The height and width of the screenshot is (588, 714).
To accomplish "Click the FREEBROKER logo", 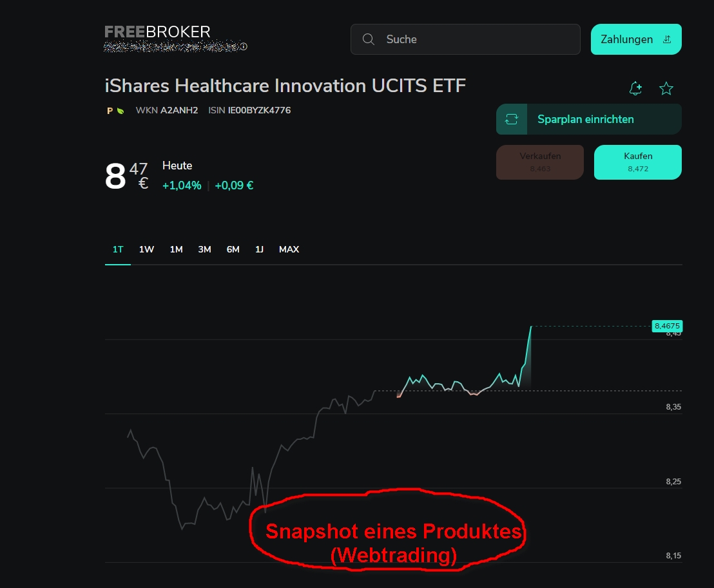I will pos(157,32).
